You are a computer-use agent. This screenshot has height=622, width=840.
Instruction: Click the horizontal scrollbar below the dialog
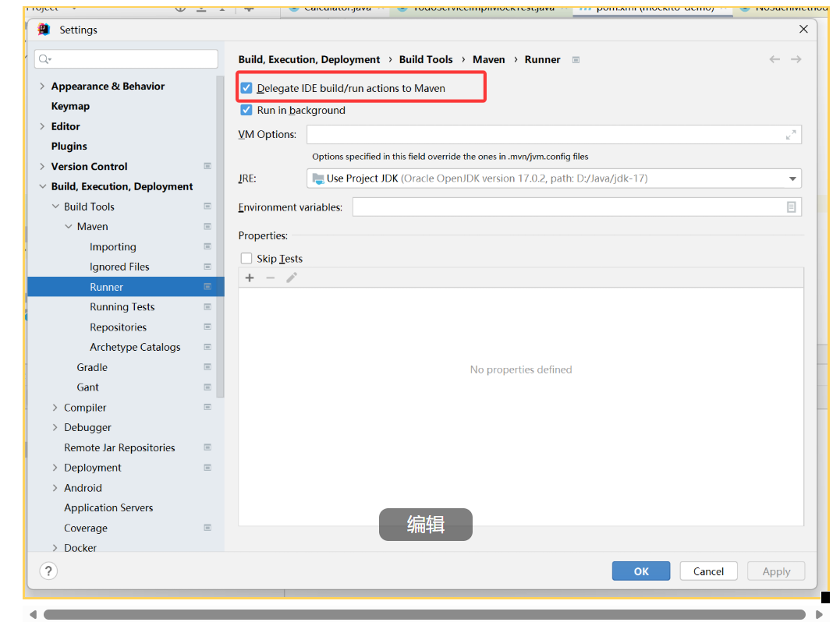(424, 614)
